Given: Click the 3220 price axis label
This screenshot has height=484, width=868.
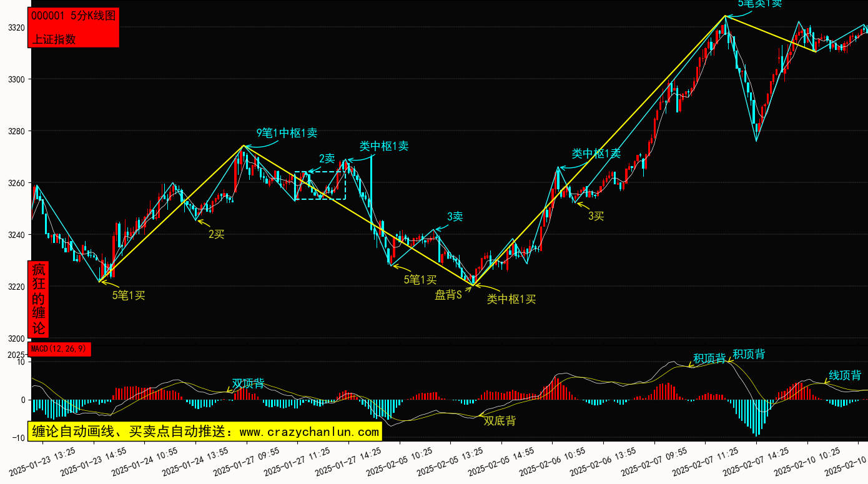Looking at the screenshot, I should click(16, 287).
